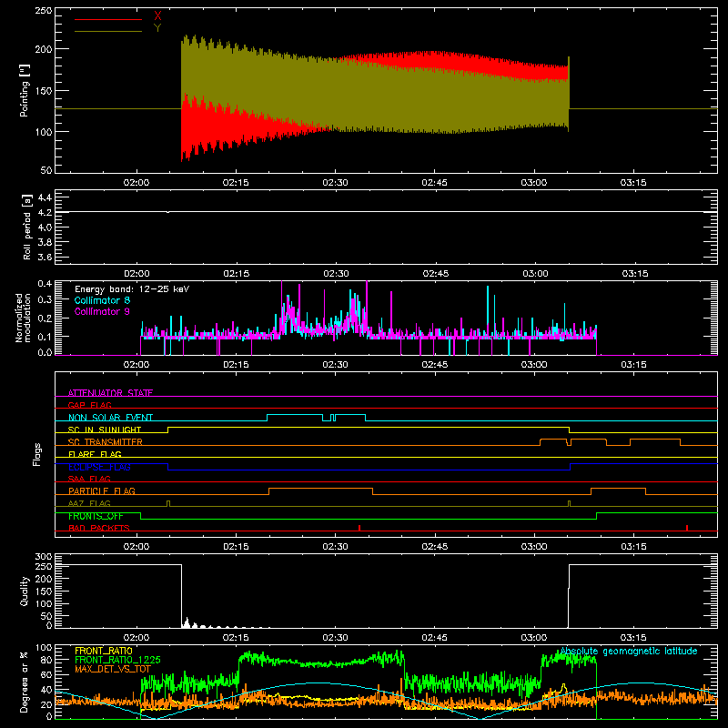Viewport: 728px width, 728px height.
Task: Click the Absolute geomagnetic latitude label
Action: click(629, 652)
